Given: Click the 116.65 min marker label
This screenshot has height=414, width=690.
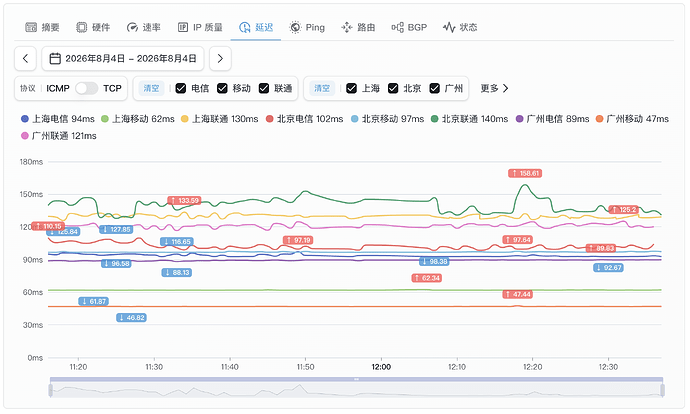Looking at the screenshot, I should pos(176,242).
